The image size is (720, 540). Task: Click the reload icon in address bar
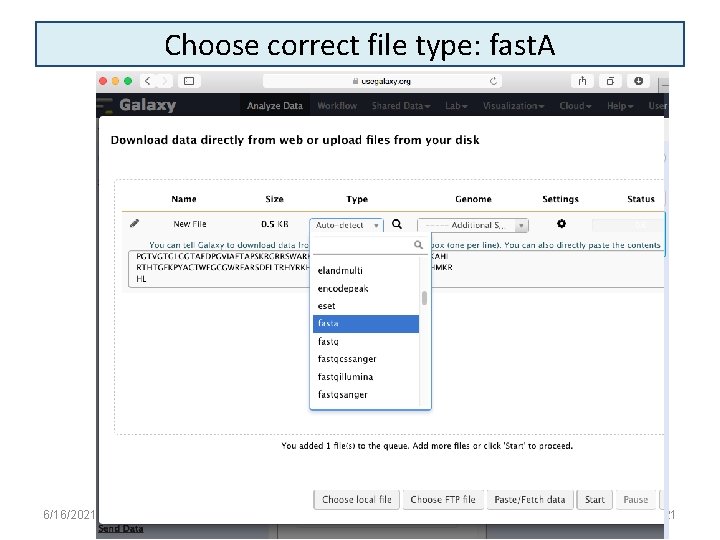pos(493,81)
